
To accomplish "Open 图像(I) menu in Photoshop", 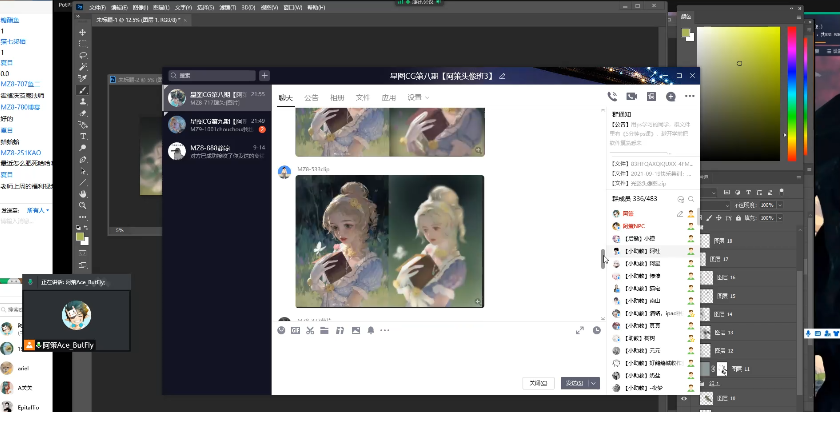I will pyautogui.click(x=140, y=8).
